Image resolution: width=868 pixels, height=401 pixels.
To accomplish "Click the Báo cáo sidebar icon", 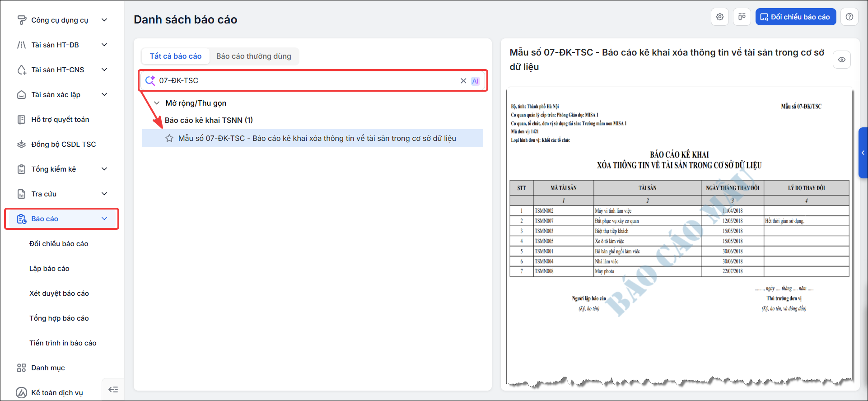I will pyautogui.click(x=21, y=219).
